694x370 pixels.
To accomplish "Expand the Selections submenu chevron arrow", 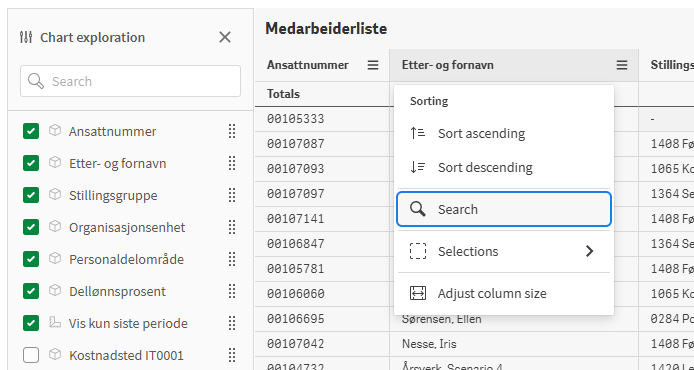I will coord(589,251).
